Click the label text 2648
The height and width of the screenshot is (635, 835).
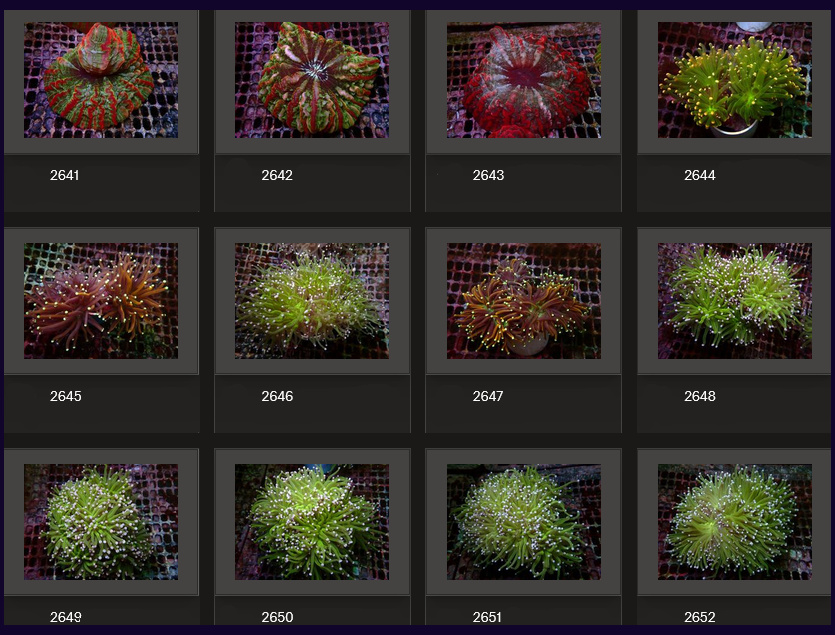coord(700,396)
